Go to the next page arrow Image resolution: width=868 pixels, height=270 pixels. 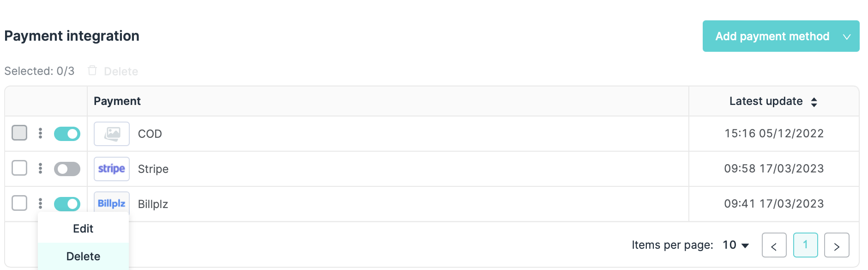click(x=837, y=245)
